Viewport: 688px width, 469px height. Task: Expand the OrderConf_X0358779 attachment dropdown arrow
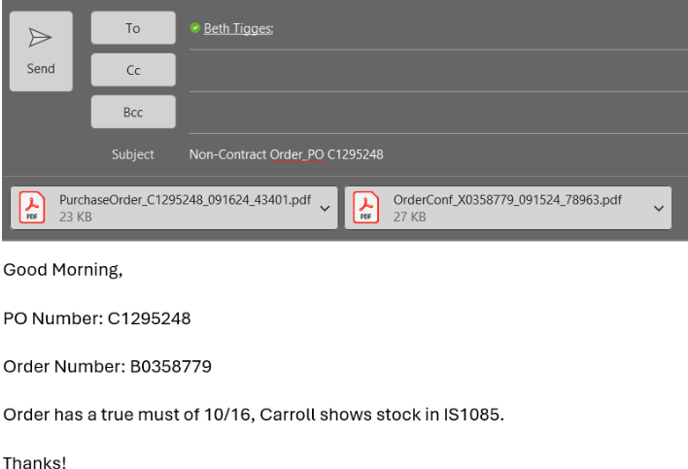click(x=659, y=208)
